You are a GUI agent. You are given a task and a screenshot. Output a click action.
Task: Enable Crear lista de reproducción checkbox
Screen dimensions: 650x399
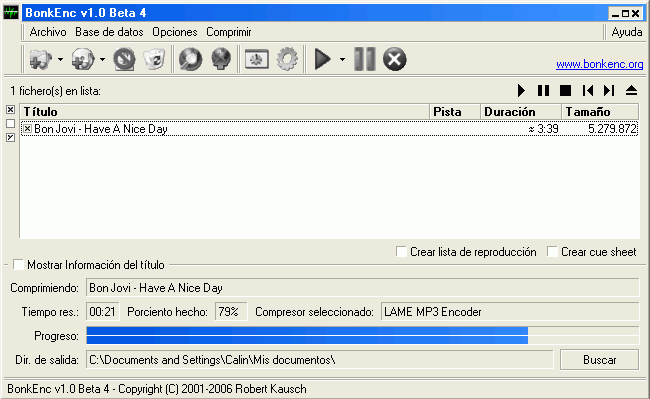(x=401, y=251)
